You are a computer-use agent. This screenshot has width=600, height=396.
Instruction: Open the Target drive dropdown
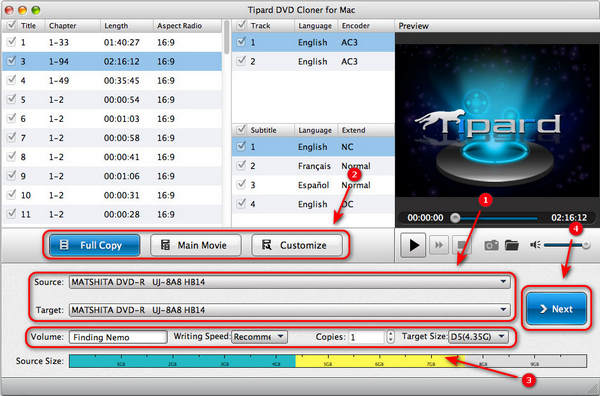[290, 310]
